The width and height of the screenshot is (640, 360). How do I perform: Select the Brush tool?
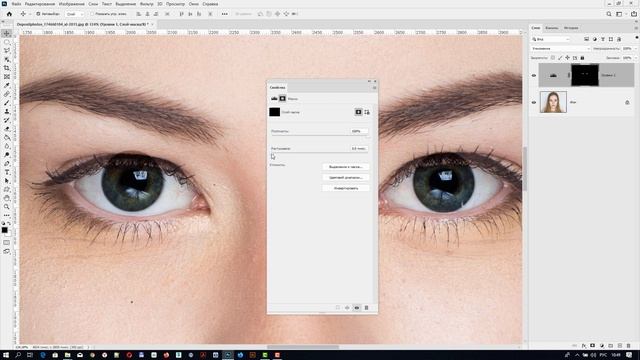[7, 103]
